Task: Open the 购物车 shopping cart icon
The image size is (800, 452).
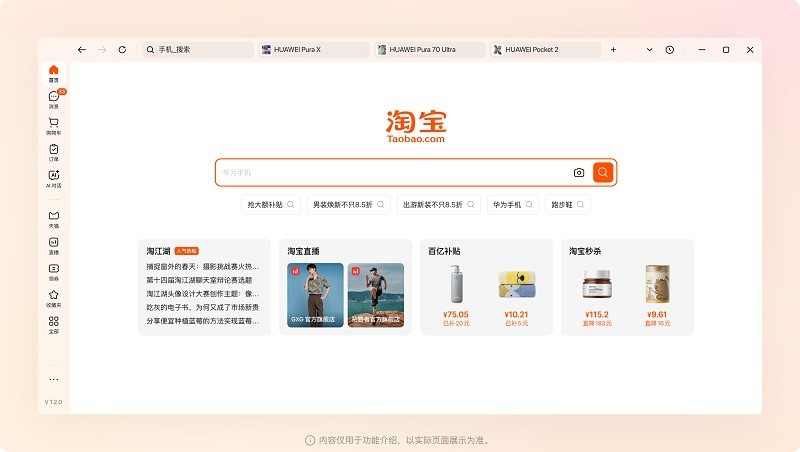Action: point(54,126)
